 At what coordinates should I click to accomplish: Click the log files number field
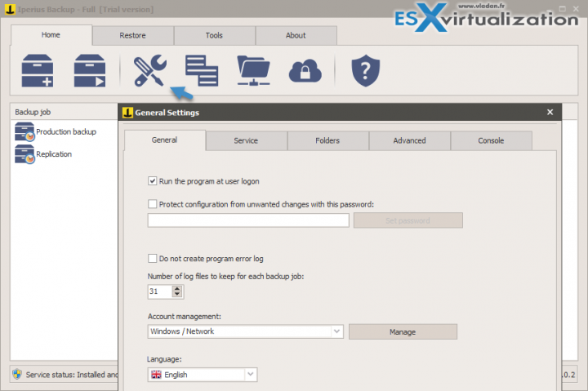coord(160,291)
